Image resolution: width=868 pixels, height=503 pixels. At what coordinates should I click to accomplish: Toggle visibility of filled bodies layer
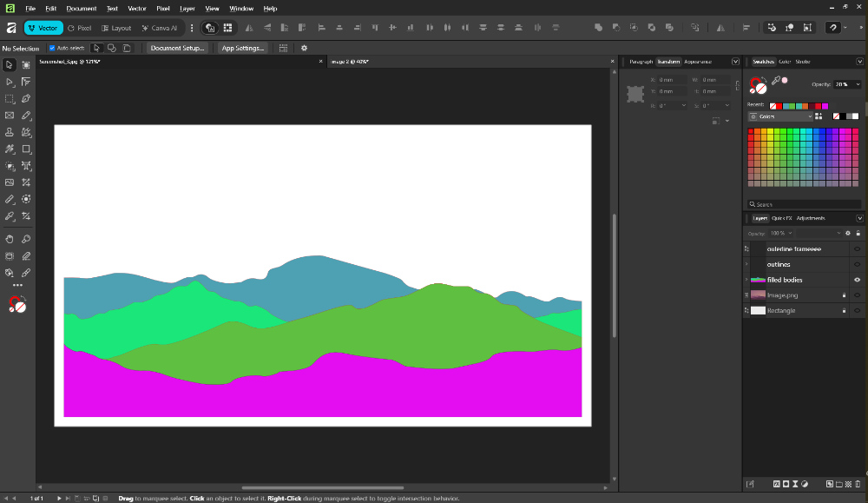pyautogui.click(x=857, y=280)
